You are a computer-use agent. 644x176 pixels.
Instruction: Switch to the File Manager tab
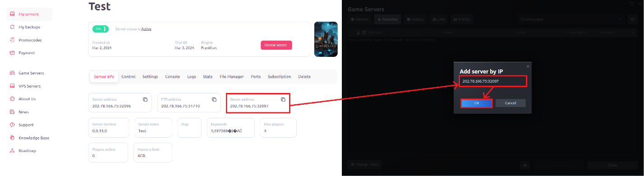[x=232, y=77]
